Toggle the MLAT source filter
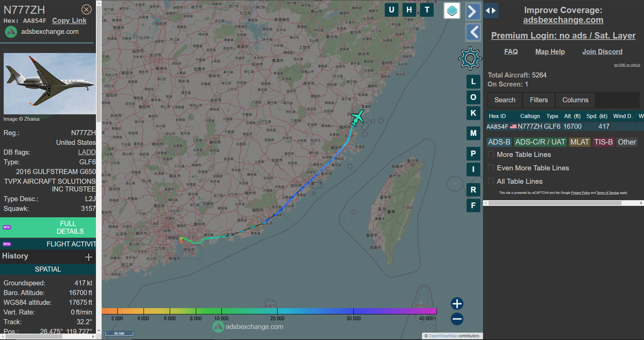This screenshot has height=340, width=644. pos(580,142)
